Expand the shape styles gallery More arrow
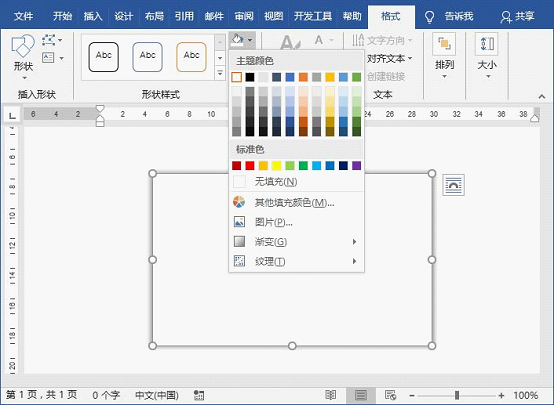554x405 pixels. pos(220,73)
